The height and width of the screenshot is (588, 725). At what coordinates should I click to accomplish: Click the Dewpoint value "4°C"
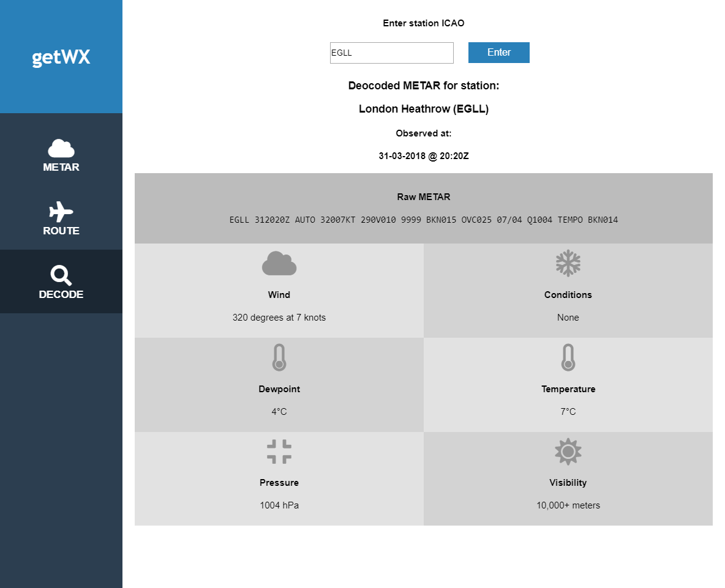(x=279, y=412)
